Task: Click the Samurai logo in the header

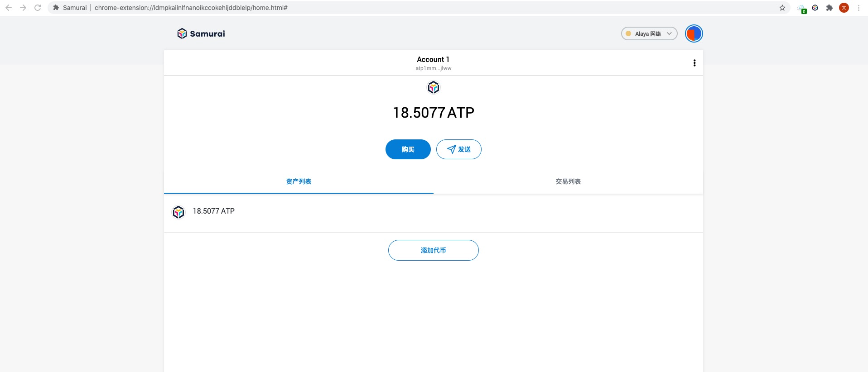Action: (x=201, y=33)
